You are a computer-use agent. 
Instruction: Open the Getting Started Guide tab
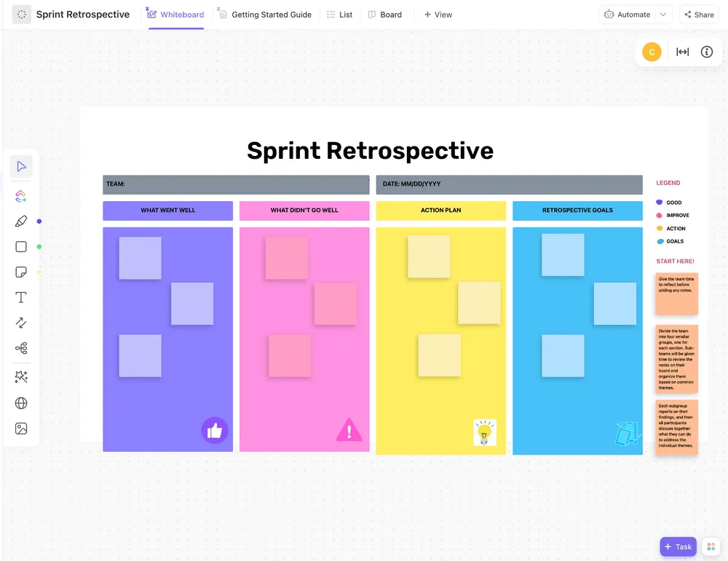click(x=265, y=15)
